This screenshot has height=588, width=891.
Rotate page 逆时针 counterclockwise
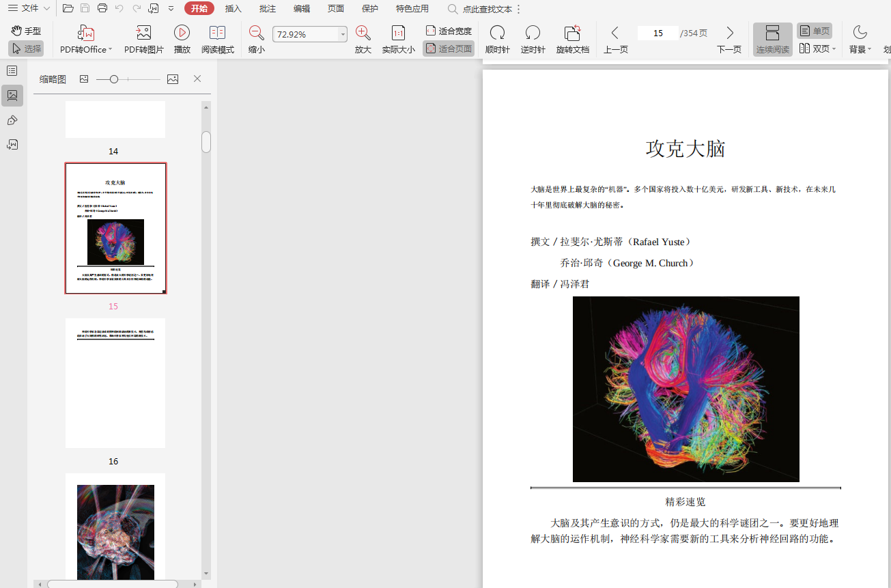pyautogui.click(x=533, y=33)
